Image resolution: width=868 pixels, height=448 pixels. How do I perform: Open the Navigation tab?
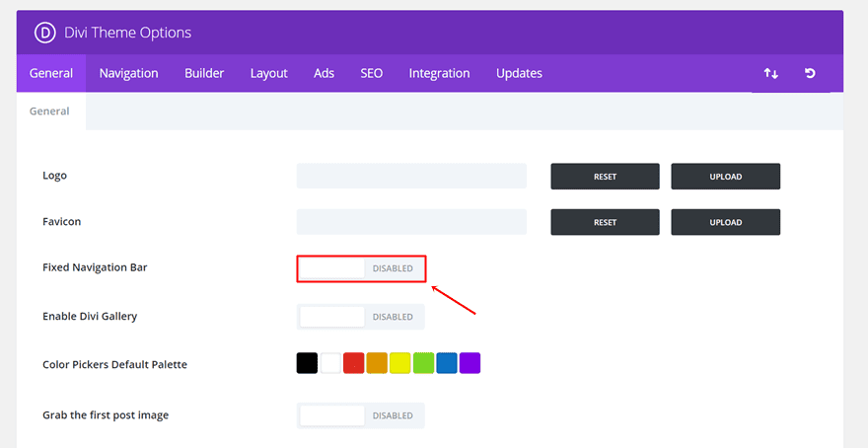tap(128, 73)
